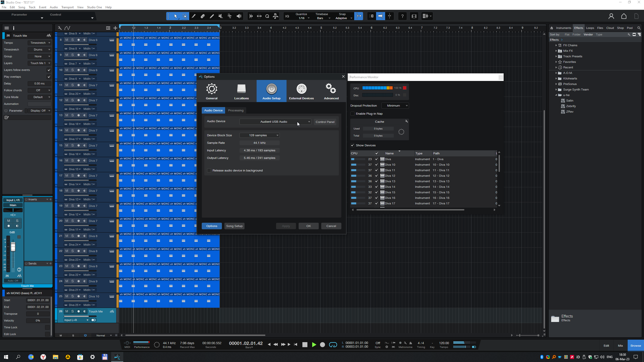Open Dropout Protection Minimum dropdown
The width and height of the screenshot is (644, 362).
tap(395, 106)
